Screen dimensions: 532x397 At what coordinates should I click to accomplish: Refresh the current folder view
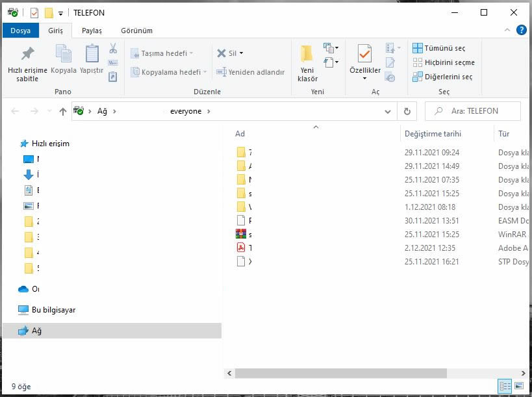coord(407,111)
